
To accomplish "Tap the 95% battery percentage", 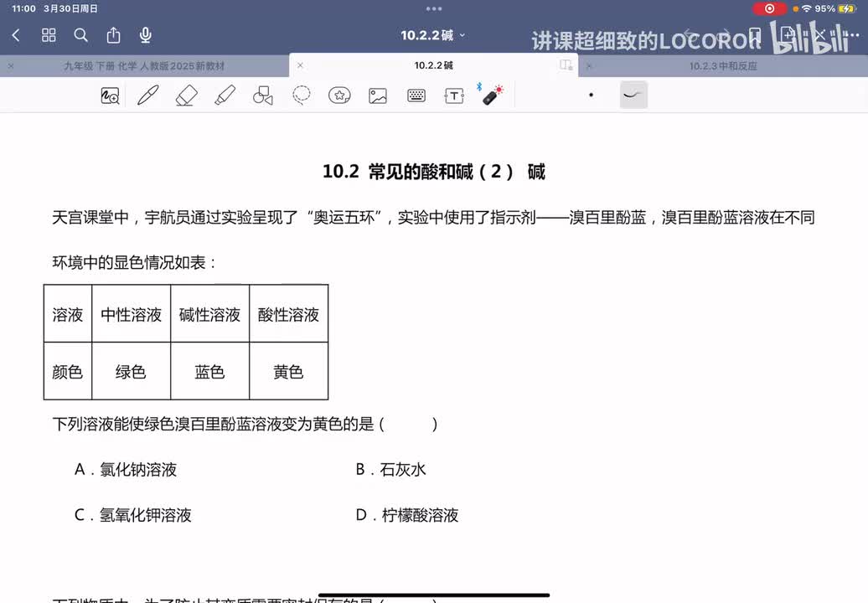I will [x=824, y=9].
